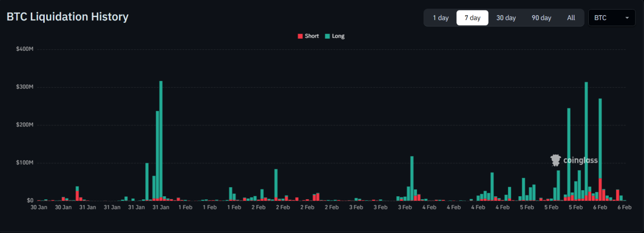Click the $400M y-axis label
This screenshot has height=233, width=644.
point(25,49)
